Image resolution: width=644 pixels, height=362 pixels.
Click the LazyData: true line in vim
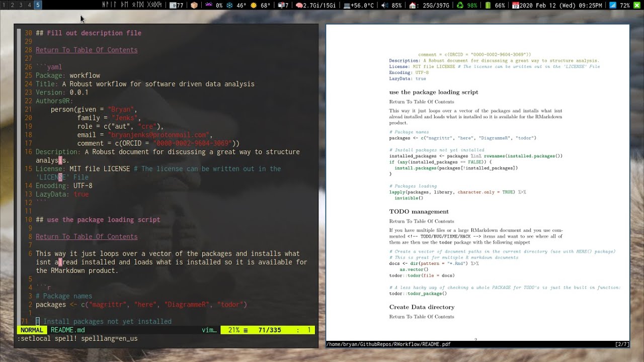click(62, 194)
